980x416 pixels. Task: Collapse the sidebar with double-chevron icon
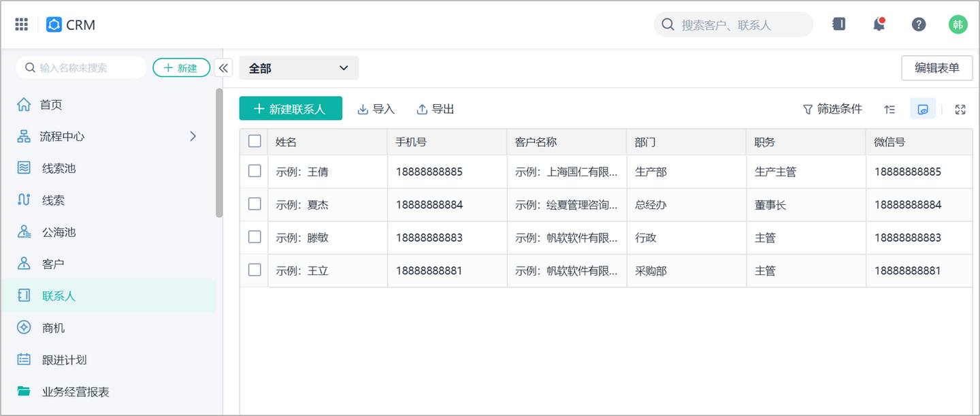pos(224,68)
